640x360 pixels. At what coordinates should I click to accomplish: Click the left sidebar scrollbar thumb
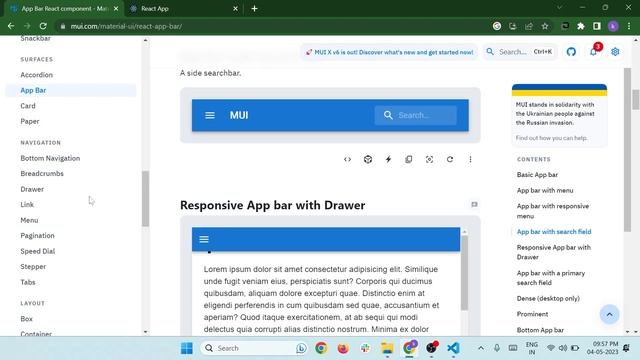145,198
